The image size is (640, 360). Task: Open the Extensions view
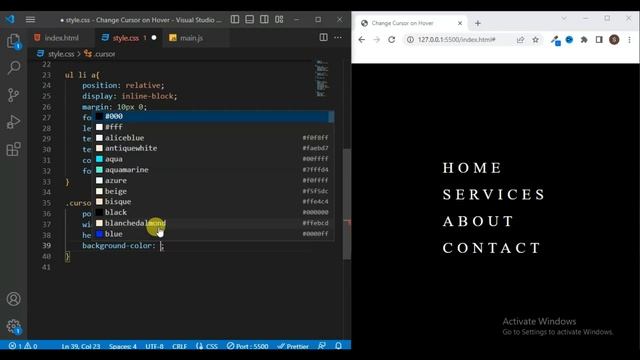coord(13,149)
